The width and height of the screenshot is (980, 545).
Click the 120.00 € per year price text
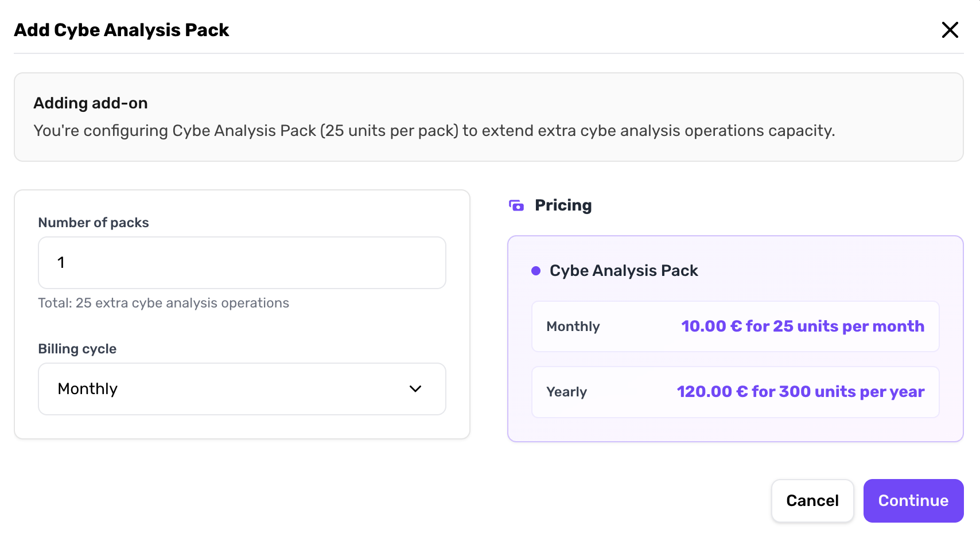coord(800,392)
